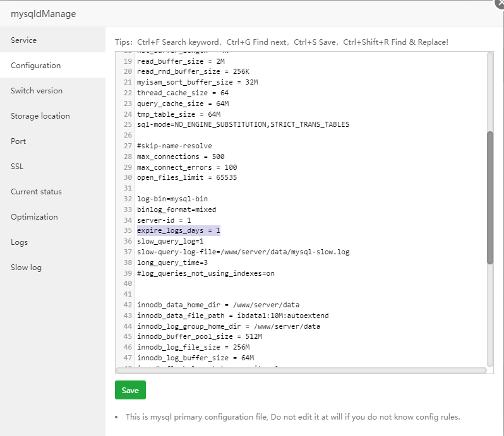Open the Slow log tab
The height and width of the screenshot is (436, 504).
tap(26, 268)
